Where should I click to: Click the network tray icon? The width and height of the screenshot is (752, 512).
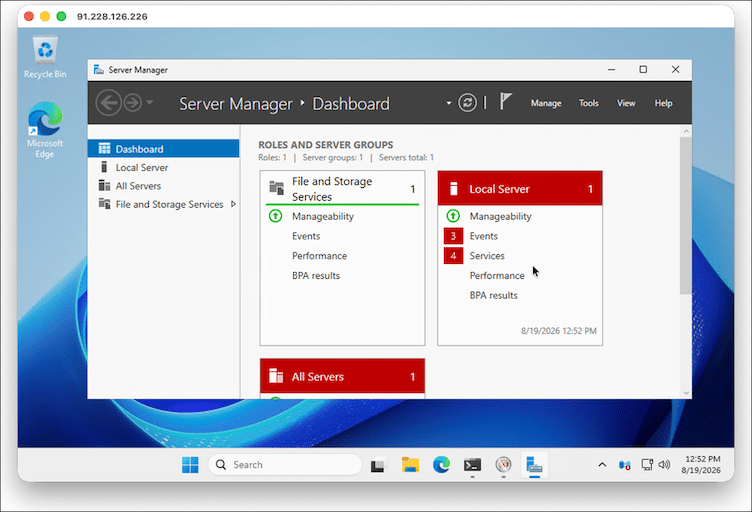pos(647,465)
